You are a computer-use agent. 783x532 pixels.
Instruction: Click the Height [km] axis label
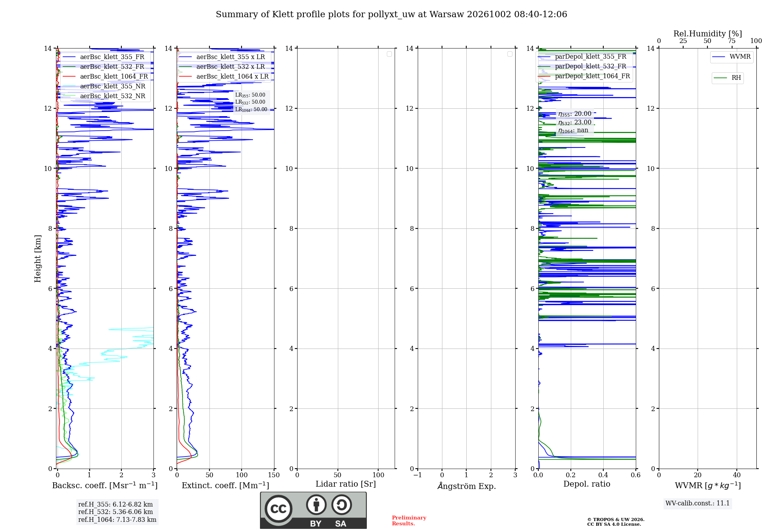[38, 259]
